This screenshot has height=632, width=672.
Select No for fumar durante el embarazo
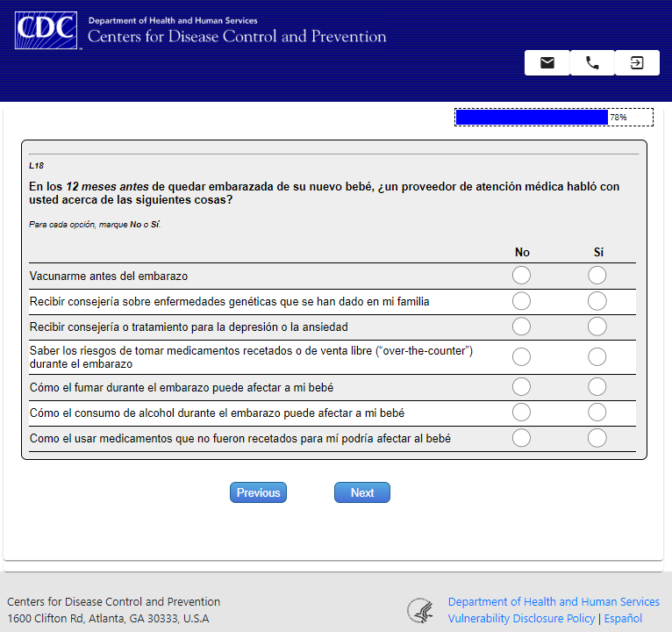pyautogui.click(x=521, y=387)
